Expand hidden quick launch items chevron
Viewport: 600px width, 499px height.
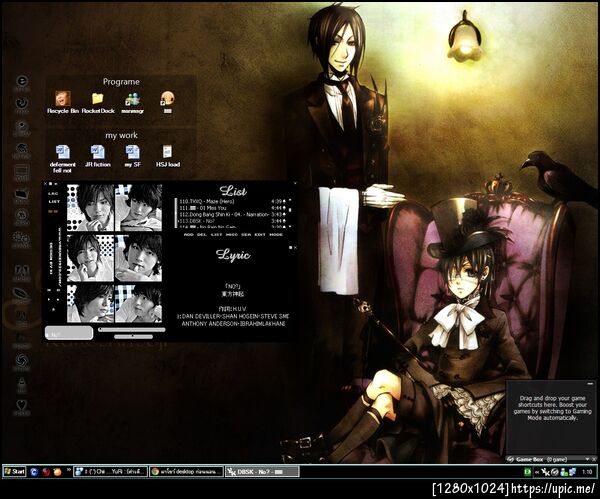[x=69, y=470]
